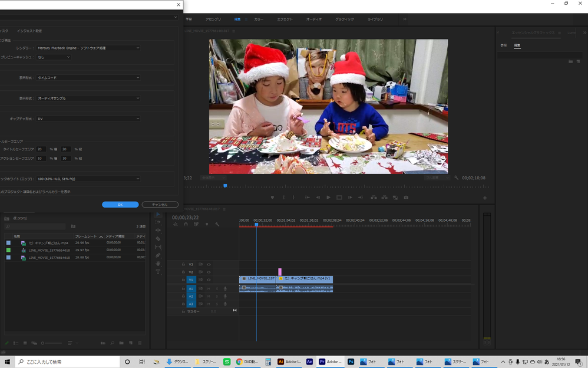This screenshot has width=588, height=368.
Task: Go to Out point
Action: [x=361, y=198]
